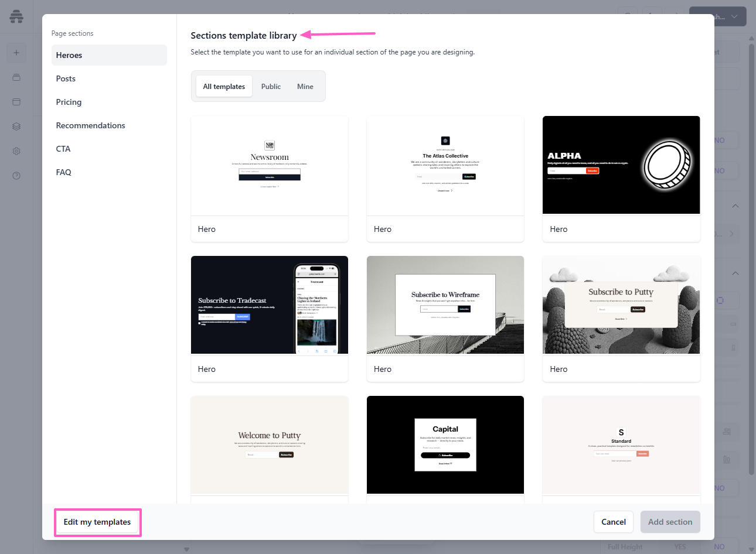Open the Recommendations sections category

90,125
